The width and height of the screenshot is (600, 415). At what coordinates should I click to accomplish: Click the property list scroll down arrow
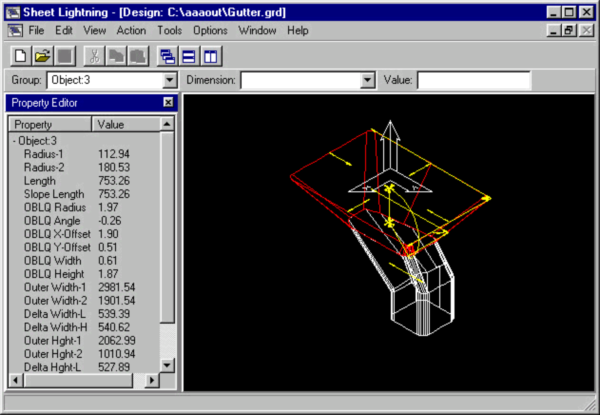tap(167, 368)
